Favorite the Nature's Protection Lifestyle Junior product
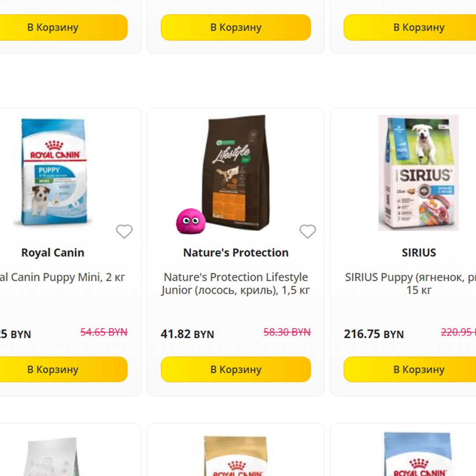The width and height of the screenshot is (476, 476). point(308,231)
